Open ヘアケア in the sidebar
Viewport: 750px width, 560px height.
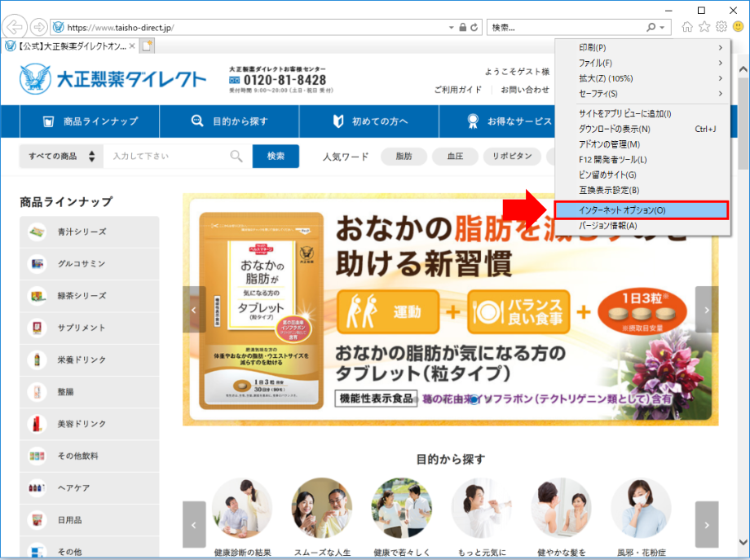click(x=90, y=488)
